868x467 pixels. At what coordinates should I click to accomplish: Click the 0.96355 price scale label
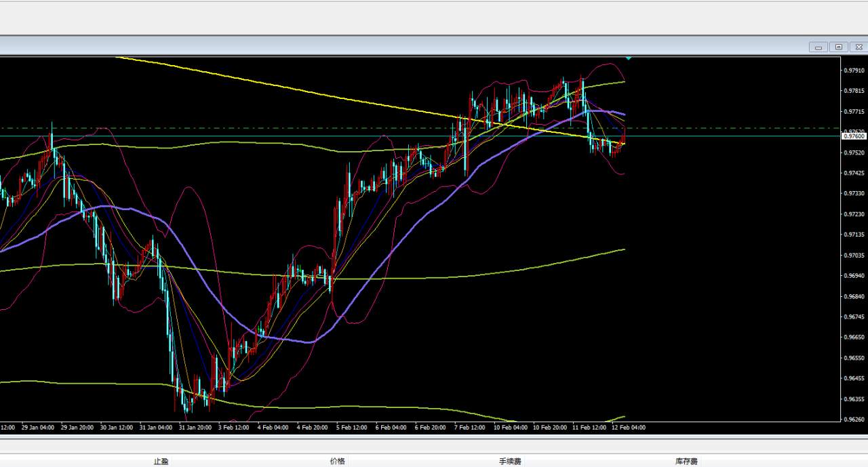(854, 399)
